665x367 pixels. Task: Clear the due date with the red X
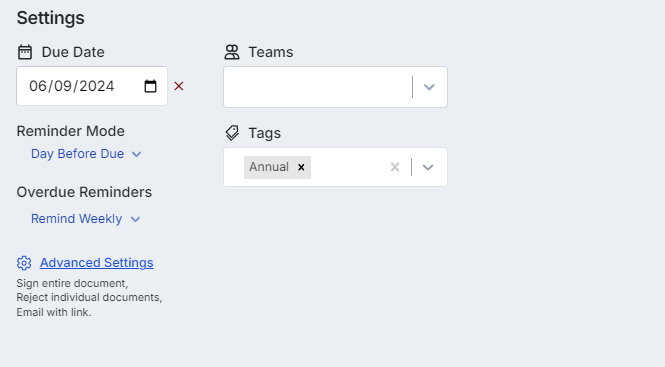click(179, 86)
